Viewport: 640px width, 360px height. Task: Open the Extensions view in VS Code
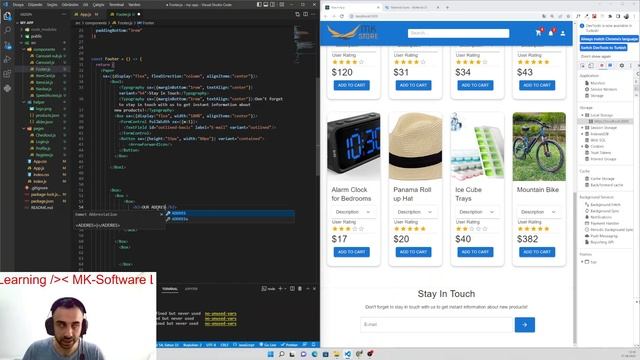pyautogui.click(x=7, y=74)
